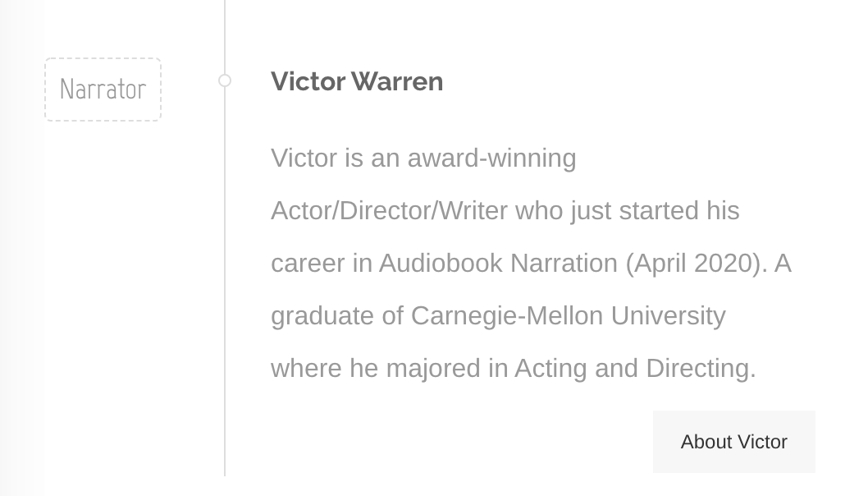Click "Victor is an" starting the bio
Screen dimensions: 868x496
(x=336, y=158)
